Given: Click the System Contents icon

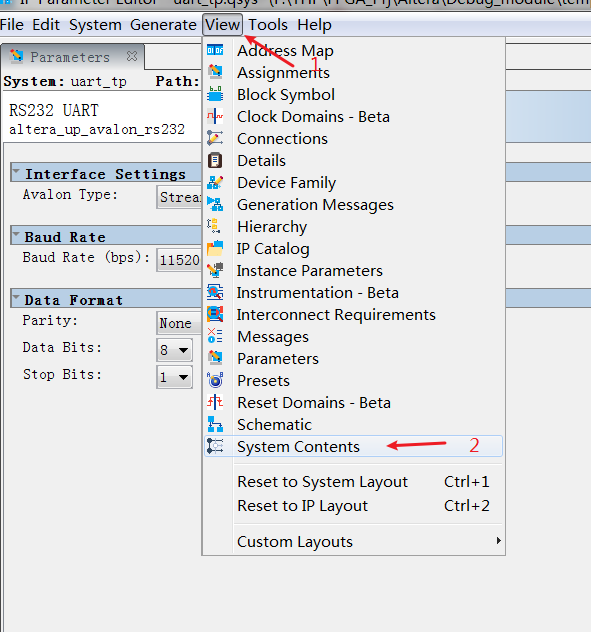Looking at the screenshot, I should (x=215, y=446).
